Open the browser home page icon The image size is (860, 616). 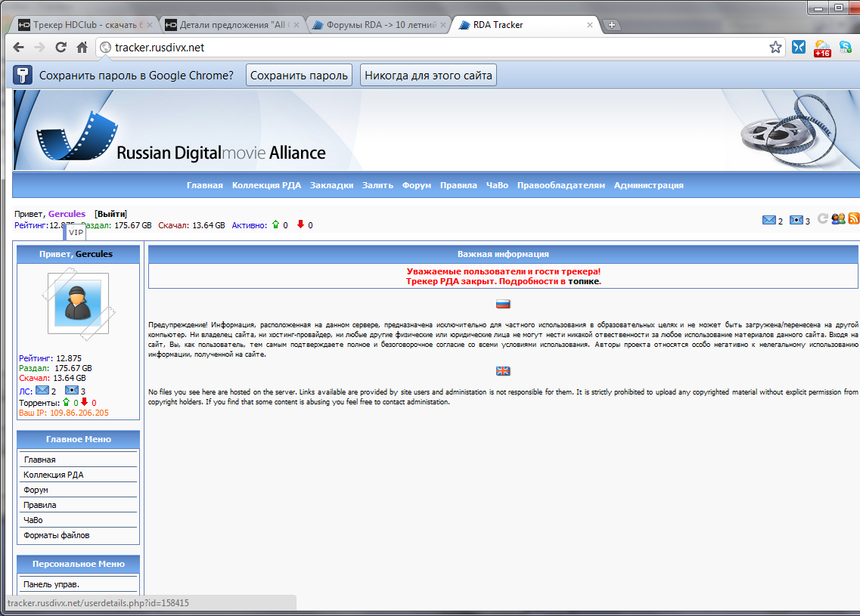click(x=82, y=48)
